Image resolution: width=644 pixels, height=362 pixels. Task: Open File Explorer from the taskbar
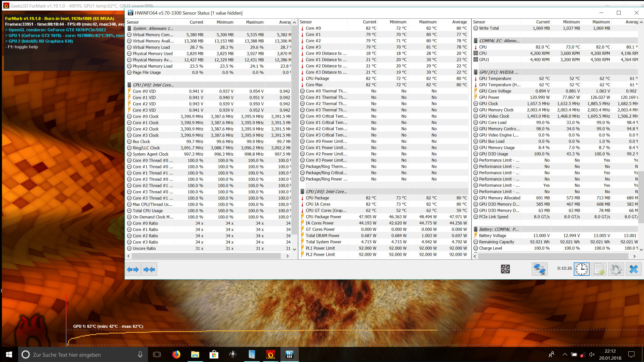tap(195, 354)
